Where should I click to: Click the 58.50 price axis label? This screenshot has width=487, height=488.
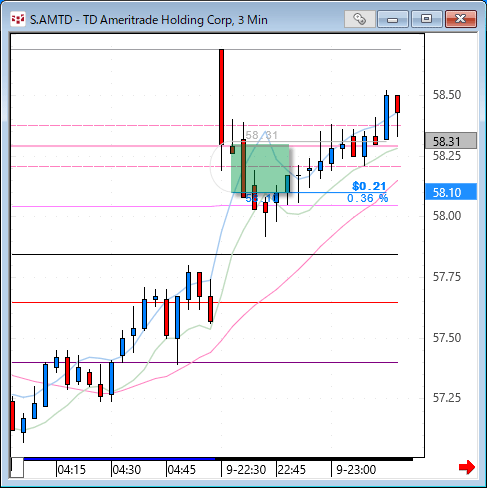(x=447, y=95)
